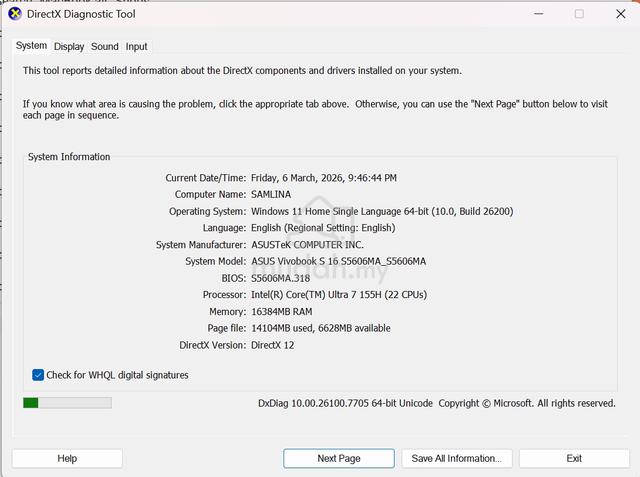
Task: Switch to the Input tab
Action: [x=136, y=47]
